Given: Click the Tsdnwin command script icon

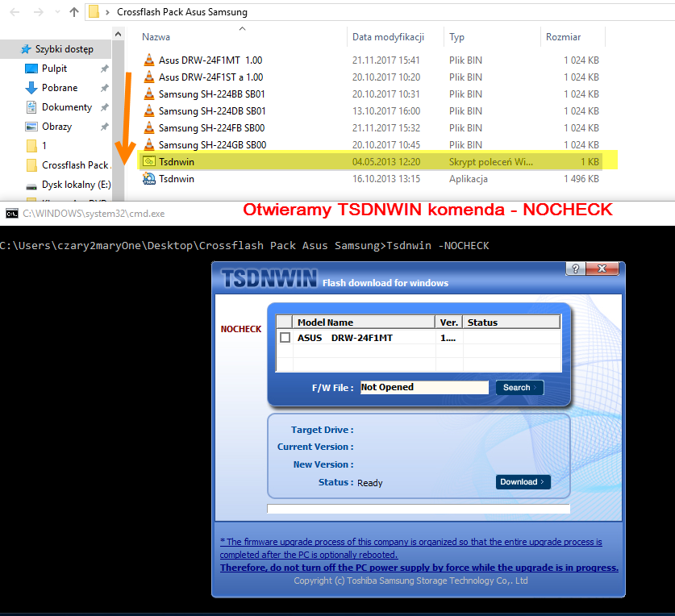Looking at the screenshot, I should coord(149,161).
